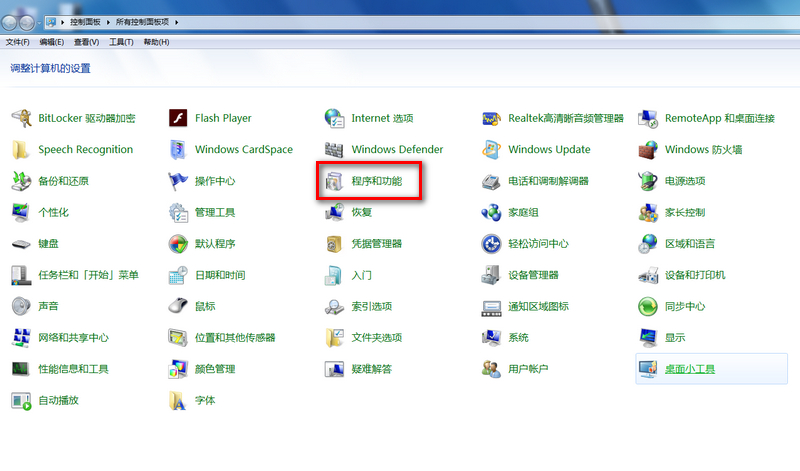Image resolution: width=800 pixels, height=471 pixels.
Task: Click the BitLocker 驱动器加密 icon
Action: [22, 118]
